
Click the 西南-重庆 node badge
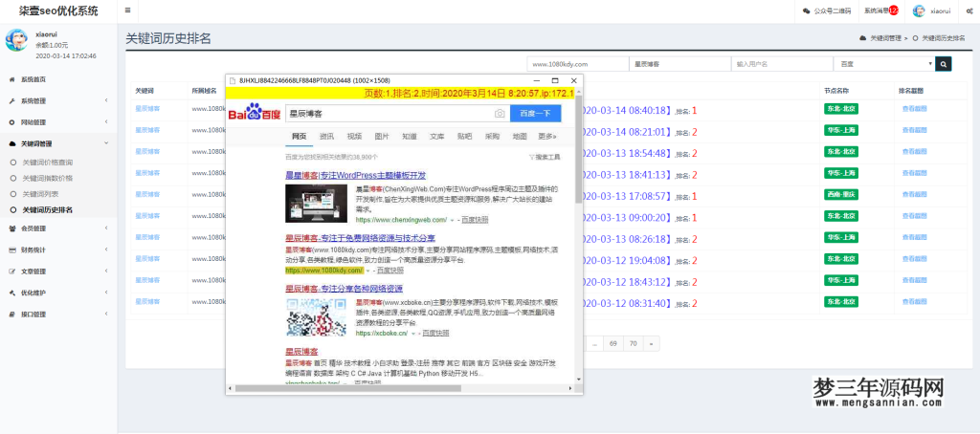click(840, 195)
